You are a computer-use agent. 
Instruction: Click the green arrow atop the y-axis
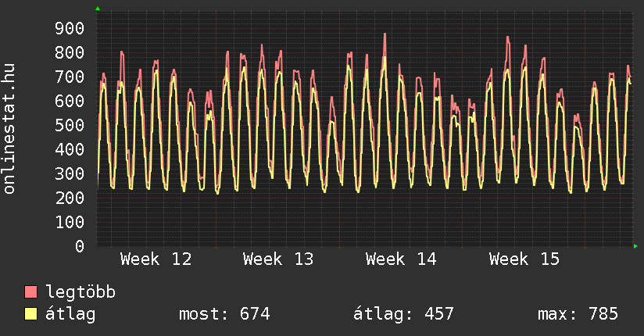[98, 9]
